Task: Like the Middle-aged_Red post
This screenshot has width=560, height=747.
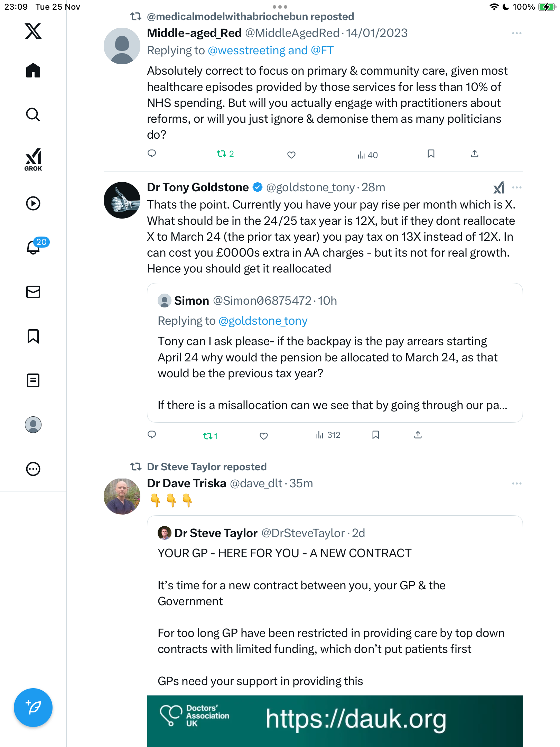Action: click(x=291, y=155)
